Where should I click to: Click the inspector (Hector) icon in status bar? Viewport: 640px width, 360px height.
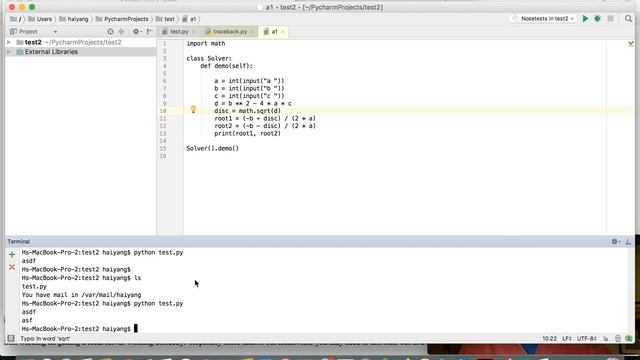tap(618, 338)
